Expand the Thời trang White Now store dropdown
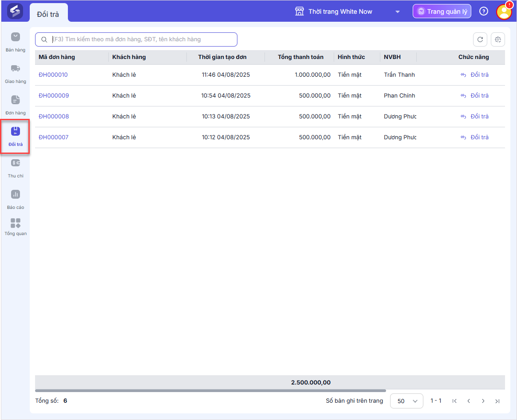Viewport: 517px width, 420px height. pos(397,12)
